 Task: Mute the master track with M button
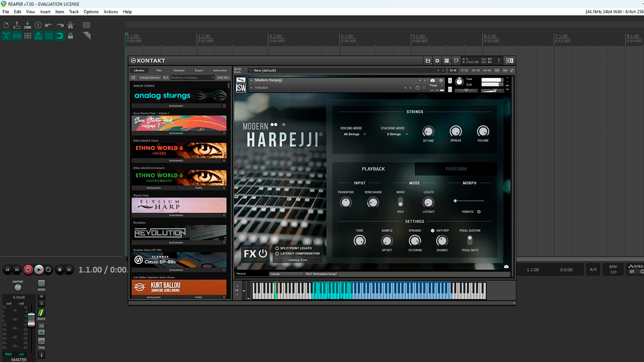coord(41,296)
